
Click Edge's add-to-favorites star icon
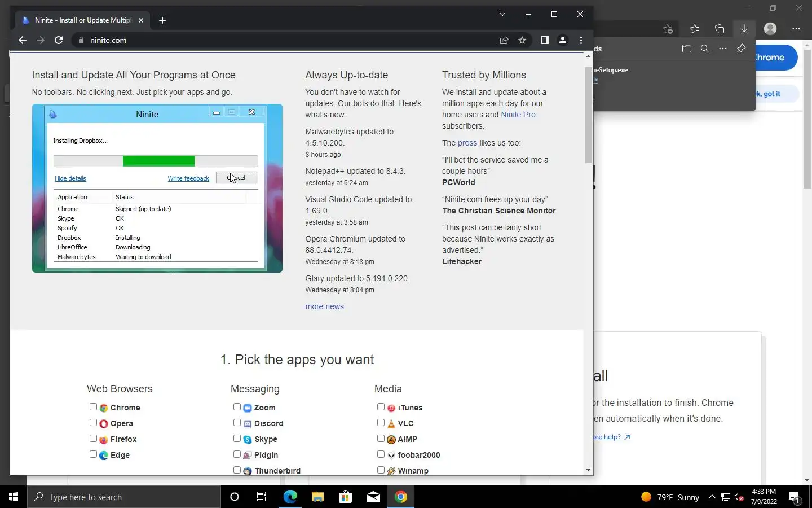[668, 29]
